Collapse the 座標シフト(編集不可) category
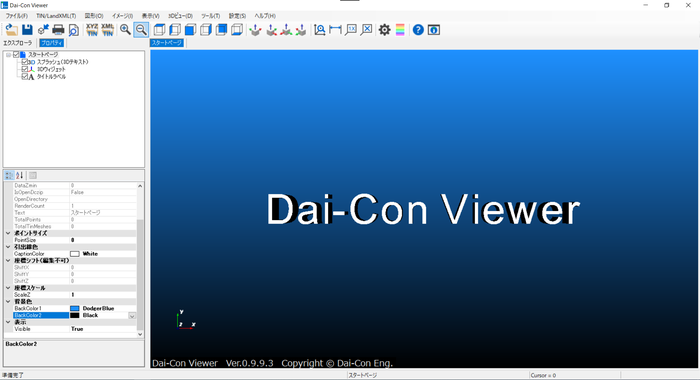The height and width of the screenshot is (380, 700). (8, 260)
